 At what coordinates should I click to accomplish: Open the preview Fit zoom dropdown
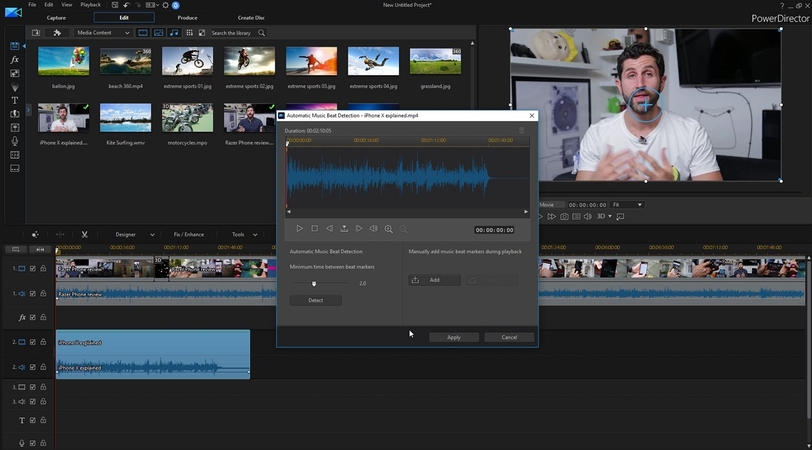tap(627, 205)
